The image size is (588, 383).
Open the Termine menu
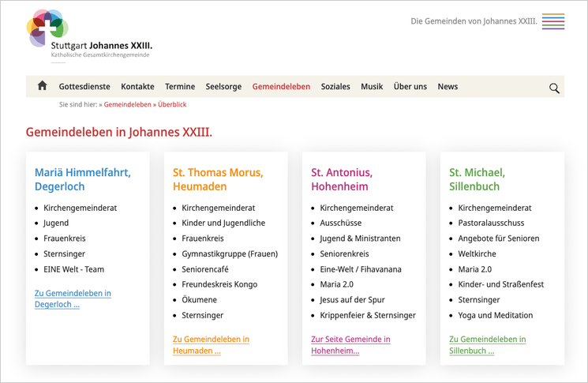180,87
